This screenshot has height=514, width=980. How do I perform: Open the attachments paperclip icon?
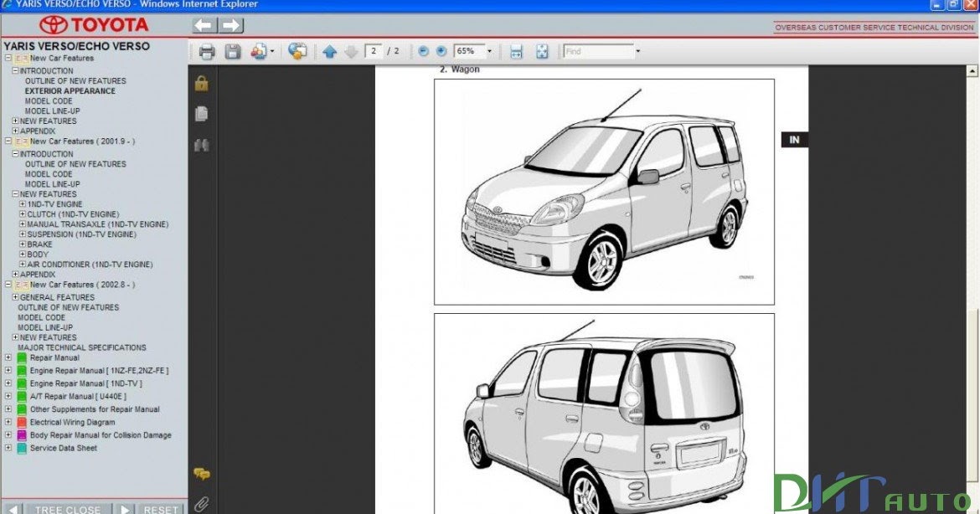point(201,503)
